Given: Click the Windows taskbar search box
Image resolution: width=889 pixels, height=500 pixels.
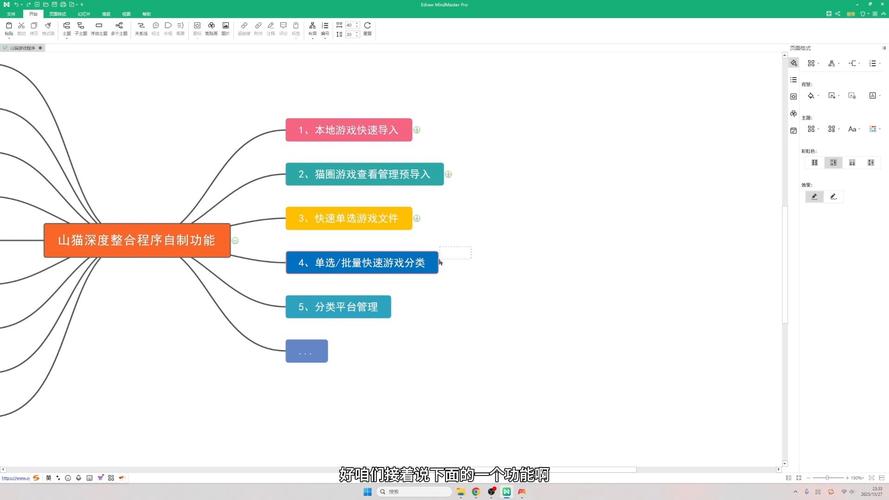Looking at the screenshot, I should (414, 491).
